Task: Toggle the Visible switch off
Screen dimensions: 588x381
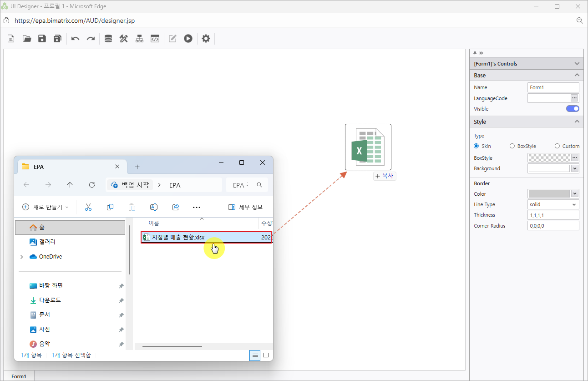Action: pos(573,109)
